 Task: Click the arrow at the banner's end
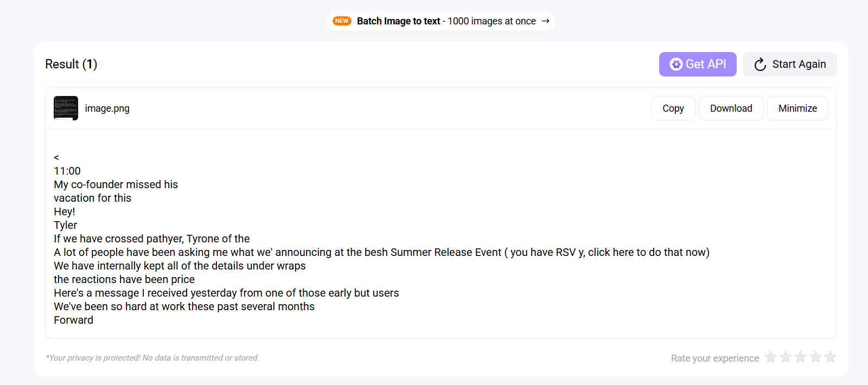[x=545, y=21]
